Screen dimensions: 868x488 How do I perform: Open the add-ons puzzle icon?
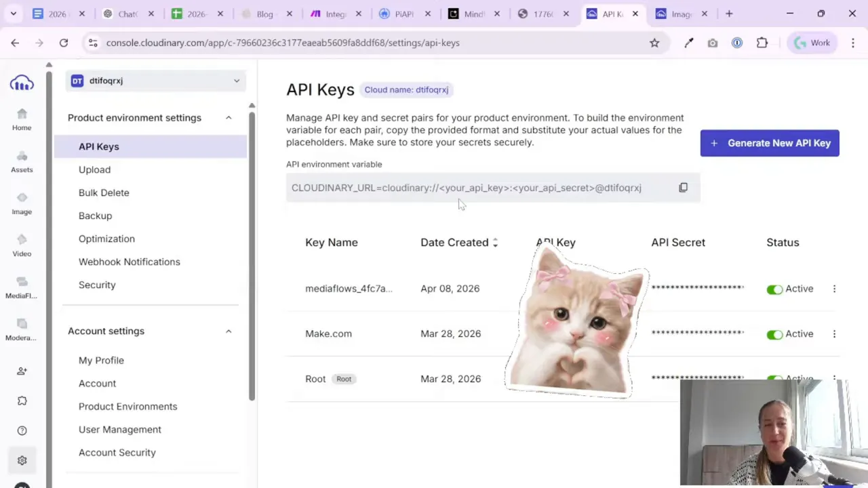click(22, 401)
